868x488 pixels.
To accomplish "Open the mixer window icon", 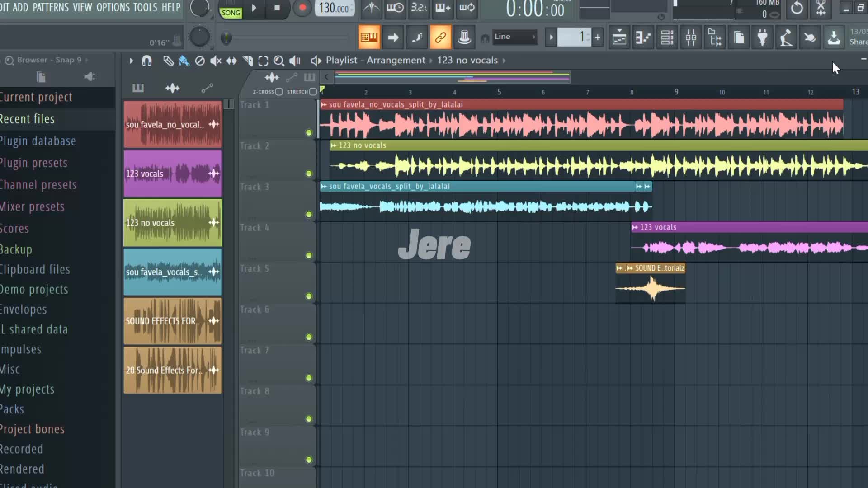I will coord(691,38).
